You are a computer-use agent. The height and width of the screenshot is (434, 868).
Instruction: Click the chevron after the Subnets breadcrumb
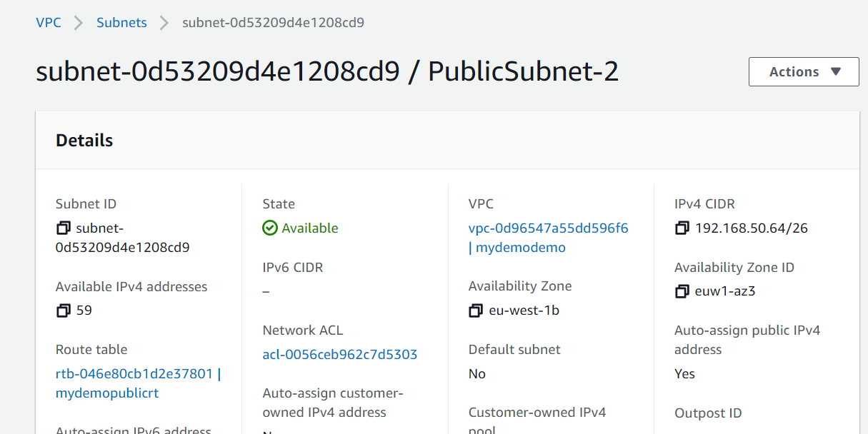pyautogui.click(x=164, y=23)
